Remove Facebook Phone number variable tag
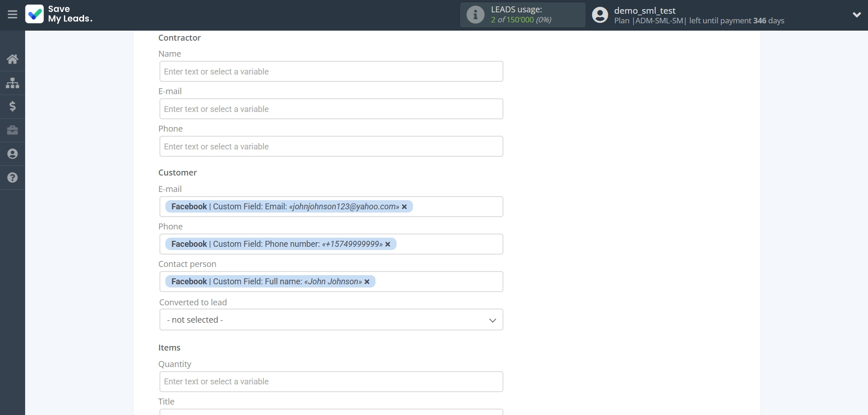Image resolution: width=868 pixels, height=415 pixels. (388, 245)
